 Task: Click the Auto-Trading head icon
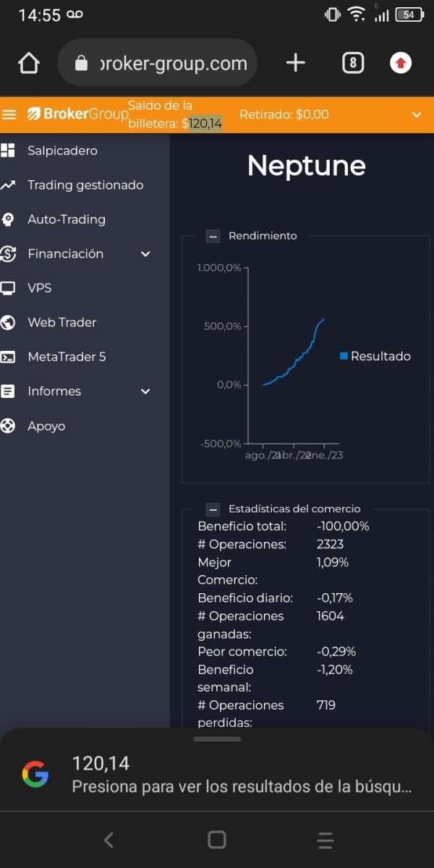pos(8,219)
